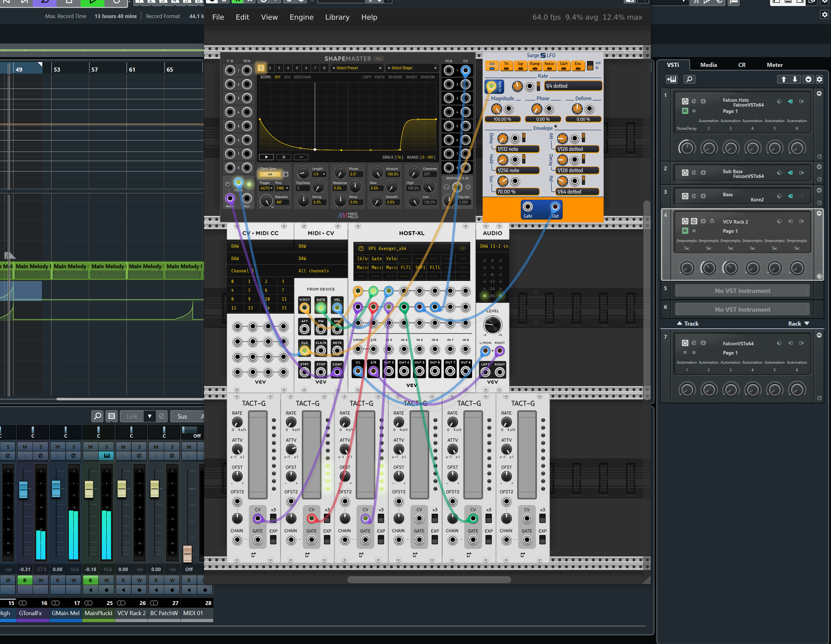Image resolution: width=831 pixels, height=644 pixels.
Task: Enable record on the VCV Rack 2 channel
Action: pos(139,590)
